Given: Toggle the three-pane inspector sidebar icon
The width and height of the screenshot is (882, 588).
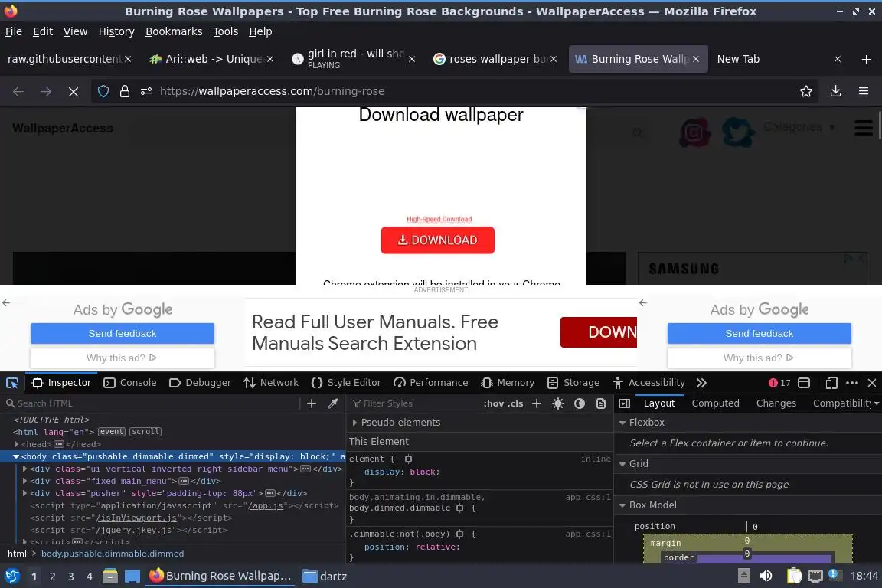Looking at the screenshot, I should coord(625,403).
